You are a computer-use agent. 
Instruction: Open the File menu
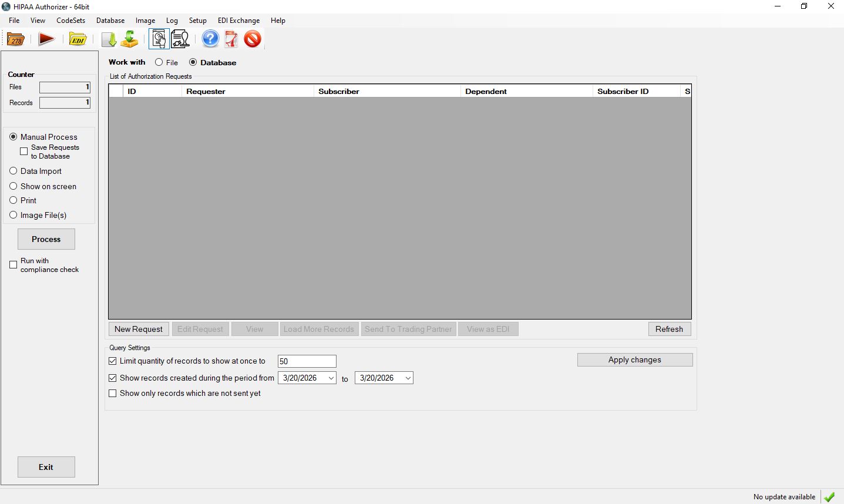pos(14,21)
